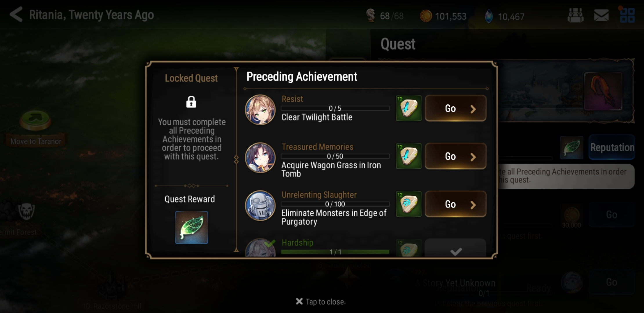Tap to close the locked quest popup
644x313 pixels.
(x=321, y=302)
